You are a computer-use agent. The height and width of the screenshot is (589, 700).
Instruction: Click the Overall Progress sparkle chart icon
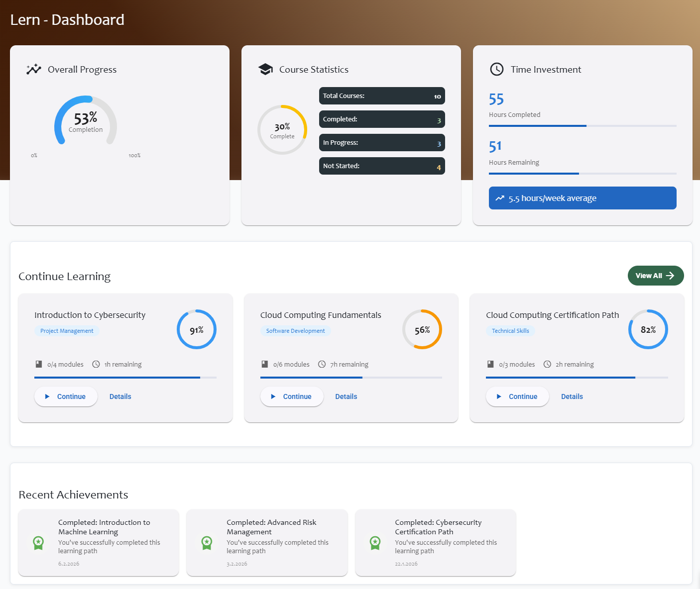coord(34,70)
